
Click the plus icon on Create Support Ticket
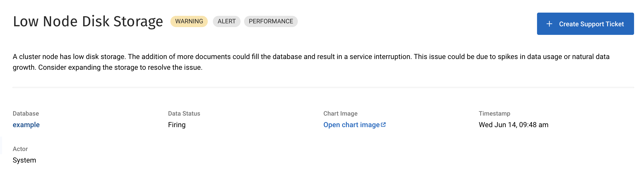549,24
